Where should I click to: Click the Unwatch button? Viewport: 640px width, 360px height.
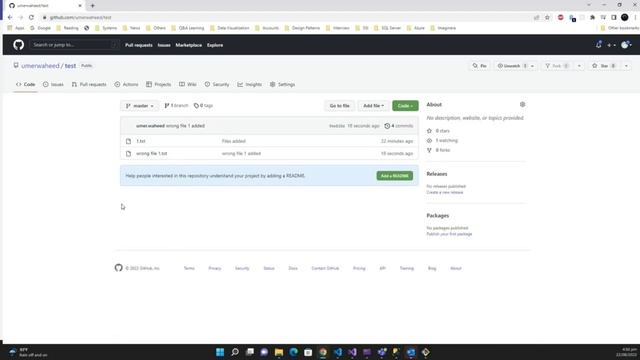511,66
